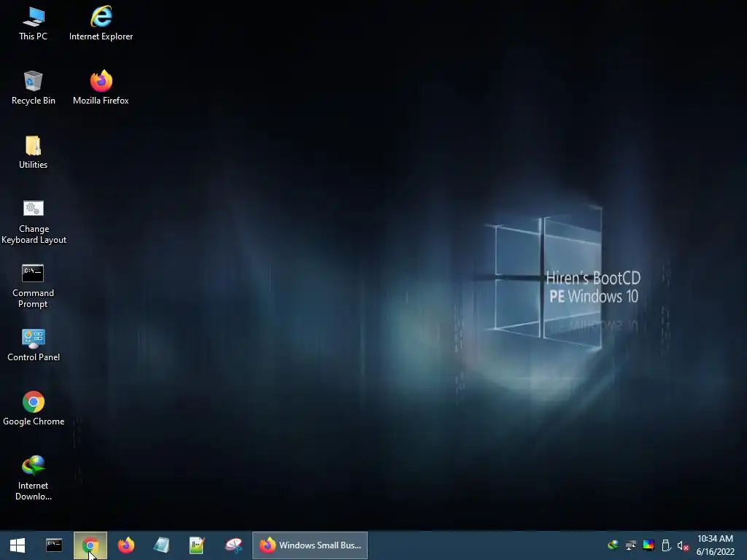The width and height of the screenshot is (747, 560).
Task: Select the Google Chrome desktop shortcut
Action: pyautogui.click(x=34, y=409)
